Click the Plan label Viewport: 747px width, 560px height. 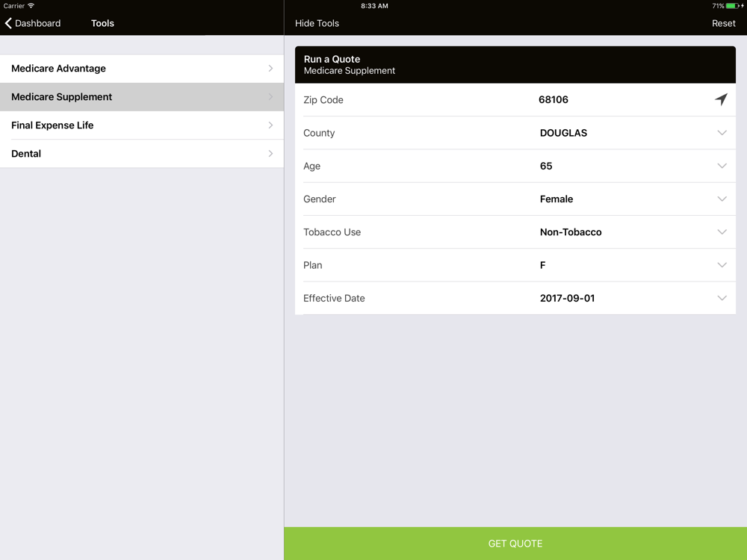click(x=312, y=265)
